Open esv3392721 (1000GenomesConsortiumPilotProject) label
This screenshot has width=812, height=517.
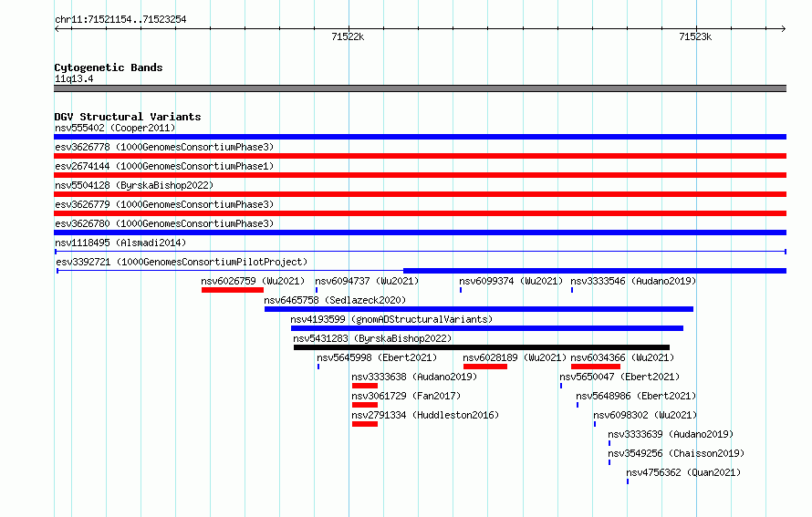coord(182,262)
